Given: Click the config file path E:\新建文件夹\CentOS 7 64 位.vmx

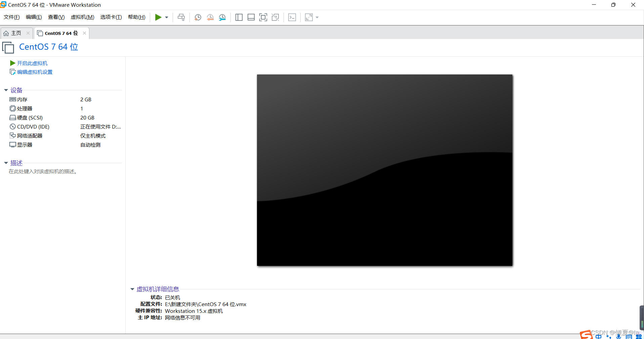Looking at the screenshot, I should (x=206, y=304).
